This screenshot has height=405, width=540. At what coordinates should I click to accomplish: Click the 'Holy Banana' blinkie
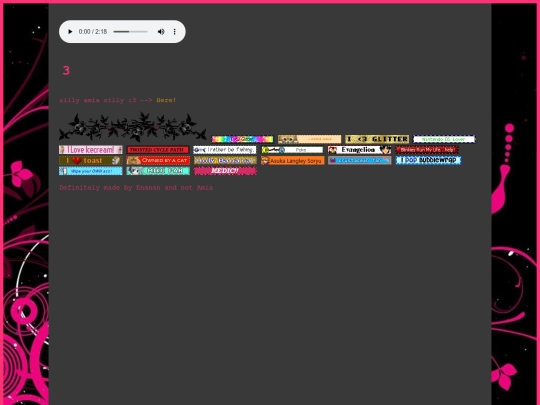tap(225, 160)
